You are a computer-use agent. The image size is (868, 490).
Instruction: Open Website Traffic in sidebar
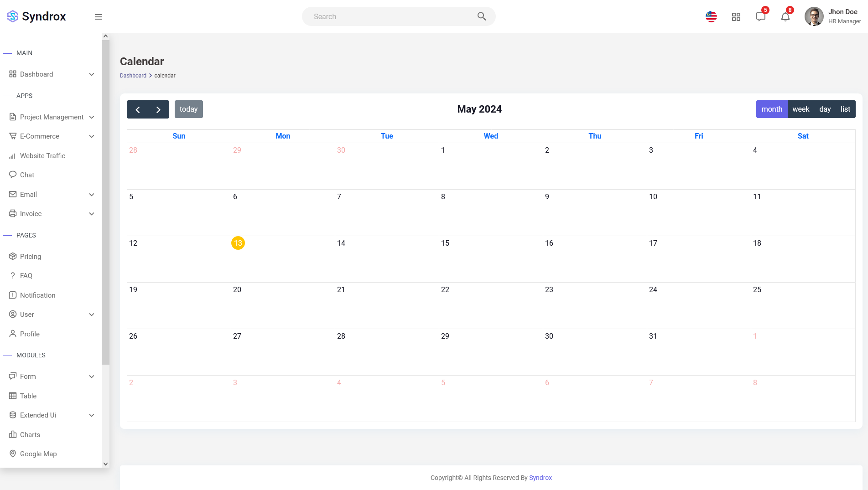click(x=43, y=156)
